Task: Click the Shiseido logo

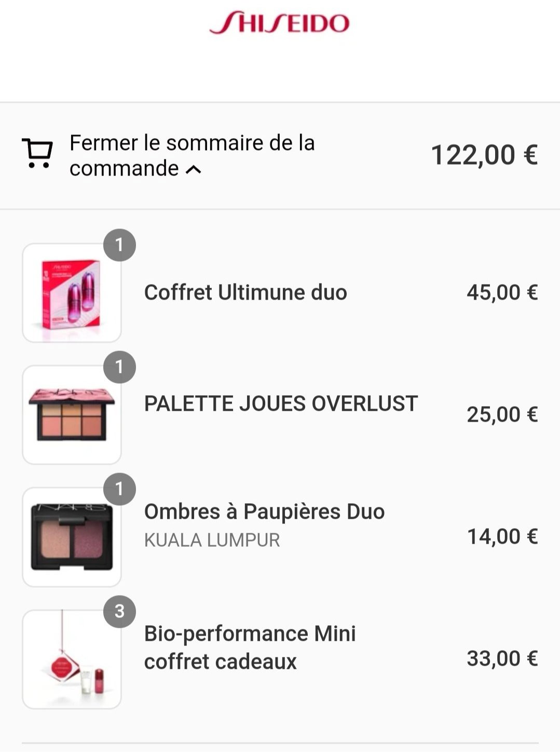Action: point(279,23)
